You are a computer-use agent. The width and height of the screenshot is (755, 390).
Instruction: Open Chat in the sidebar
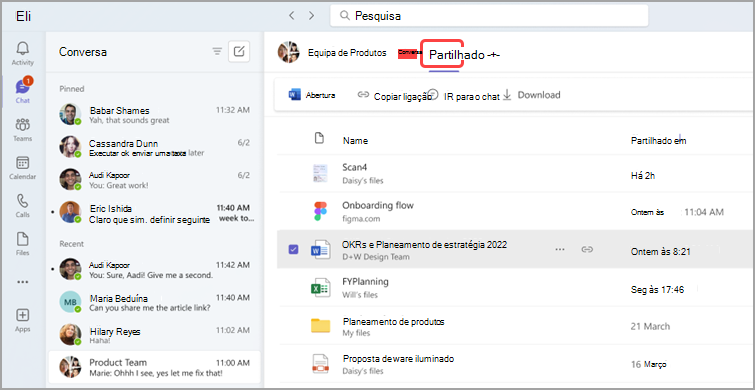point(23,91)
